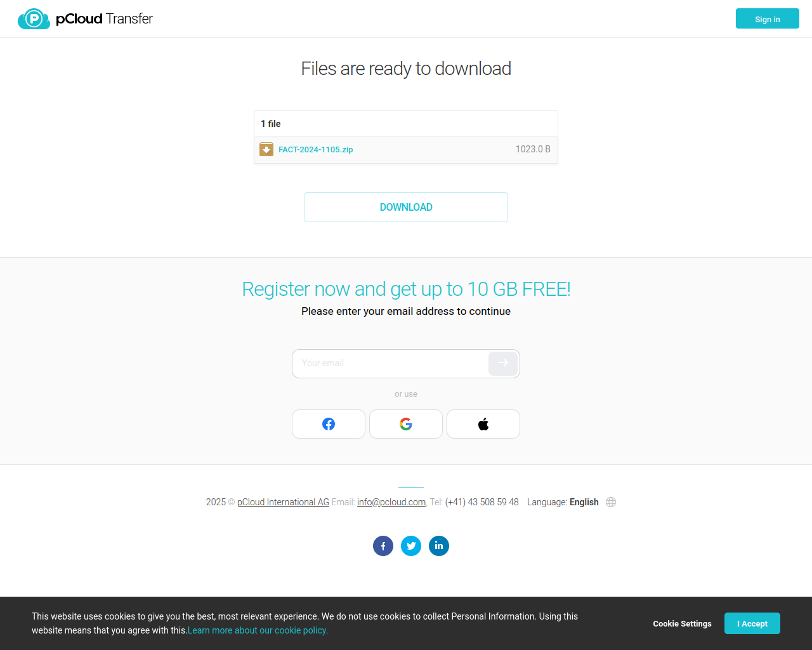
Task: Submit email with the arrow button
Action: click(x=503, y=363)
